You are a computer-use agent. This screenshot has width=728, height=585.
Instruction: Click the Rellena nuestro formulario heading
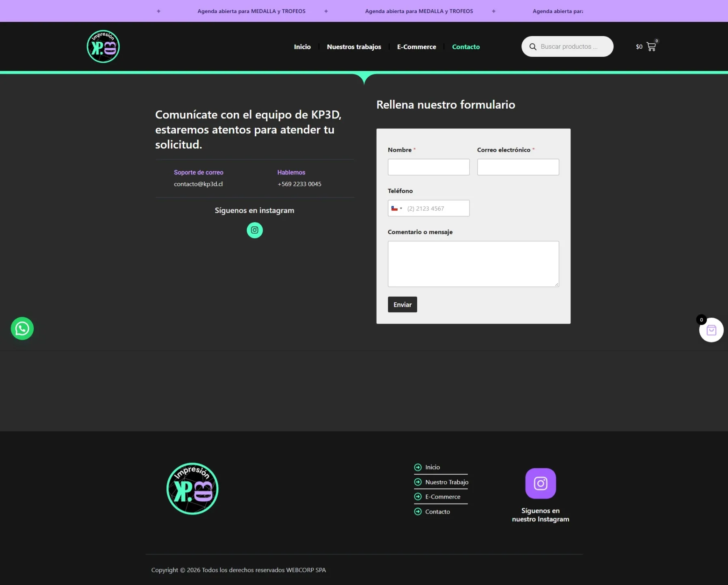coord(446,105)
